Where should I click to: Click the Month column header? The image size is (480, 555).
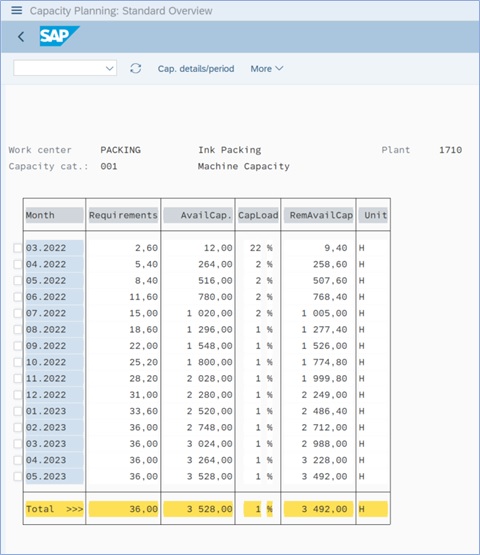(54, 215)
